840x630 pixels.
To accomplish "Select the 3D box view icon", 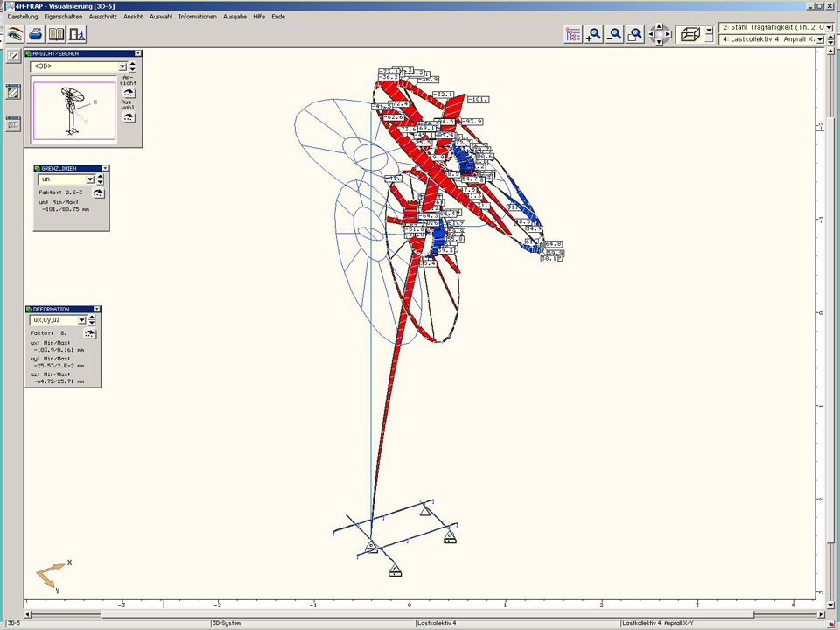I will click(691, 34).
